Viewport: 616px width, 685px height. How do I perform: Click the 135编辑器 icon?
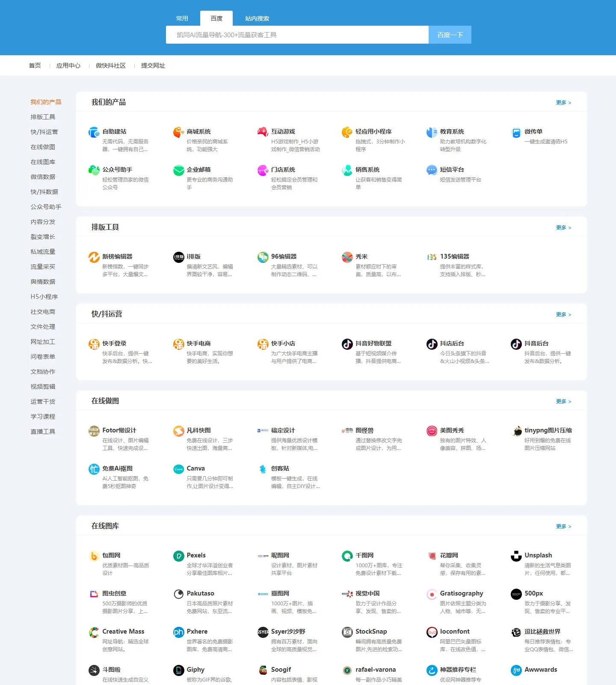pyautogui.click(x=432, y=257)
